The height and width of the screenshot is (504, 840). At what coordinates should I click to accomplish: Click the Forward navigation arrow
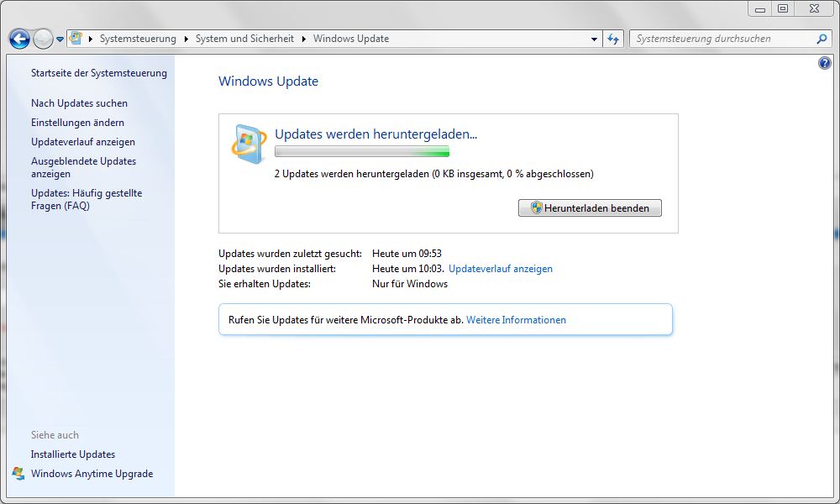pos(43,39)
